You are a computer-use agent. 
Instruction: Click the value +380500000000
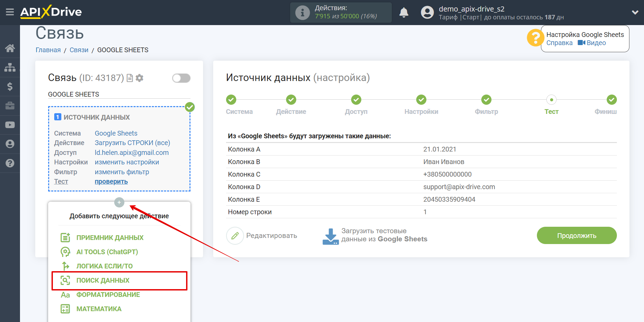tap(447, 174)
